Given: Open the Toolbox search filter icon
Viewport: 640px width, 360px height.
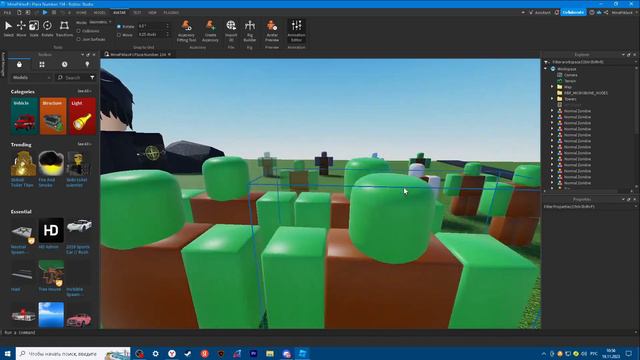Looking at the screenshot, I should (92, 77).
